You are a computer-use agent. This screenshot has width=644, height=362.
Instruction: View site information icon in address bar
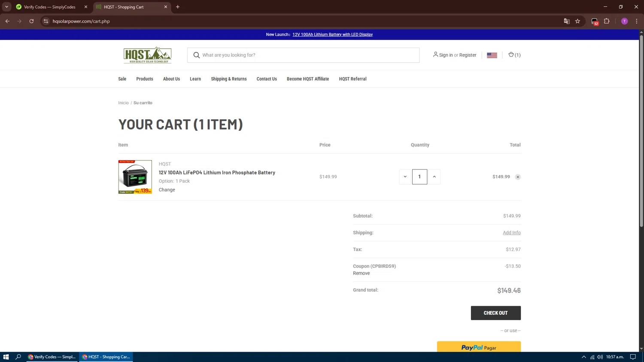pos(46,21)
